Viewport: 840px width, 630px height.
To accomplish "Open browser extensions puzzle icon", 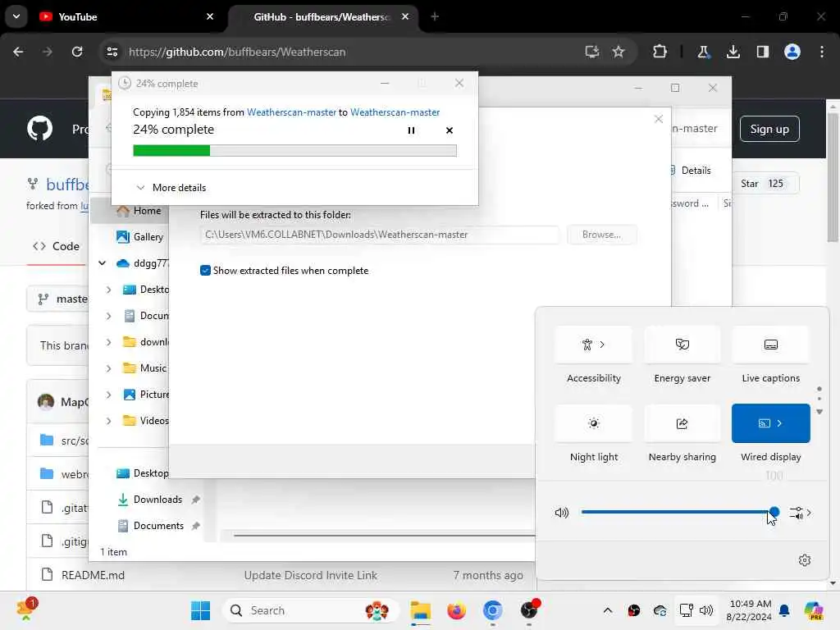I will click(x=660, y=52).
